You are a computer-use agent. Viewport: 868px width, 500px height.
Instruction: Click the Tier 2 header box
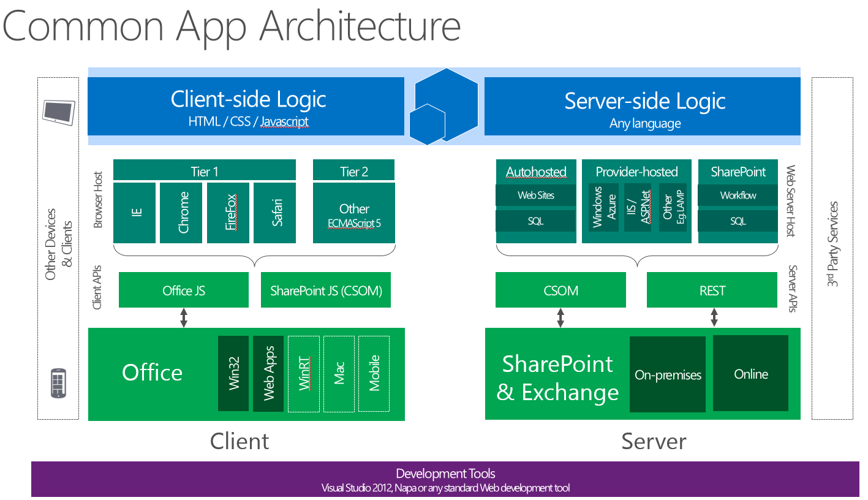coord(354,170)
